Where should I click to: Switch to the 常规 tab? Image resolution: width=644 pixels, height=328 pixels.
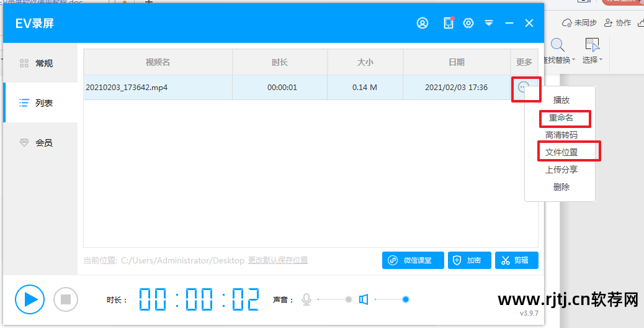(40, 63)
